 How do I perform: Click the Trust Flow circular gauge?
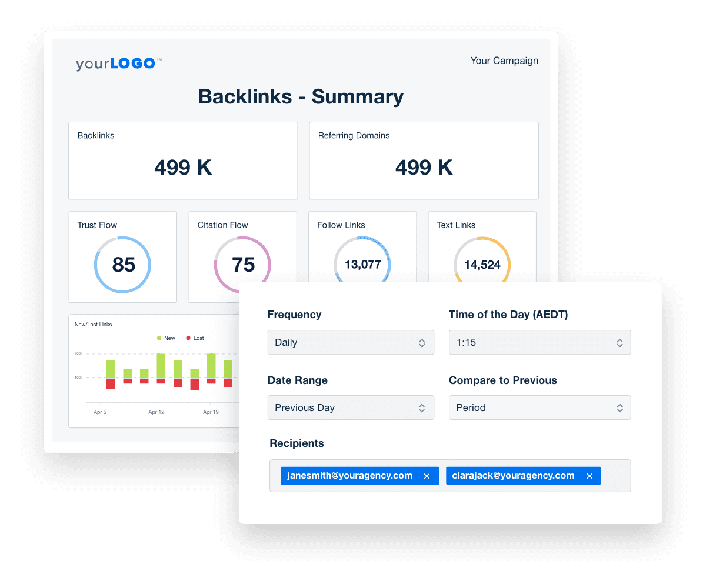click(x=122, y=264)
